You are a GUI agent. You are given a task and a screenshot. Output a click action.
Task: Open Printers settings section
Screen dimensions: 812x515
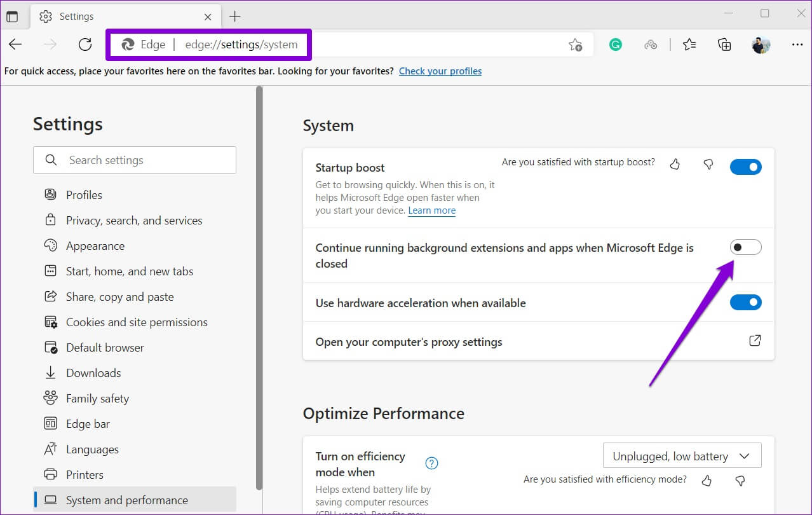tap(135, 474)
